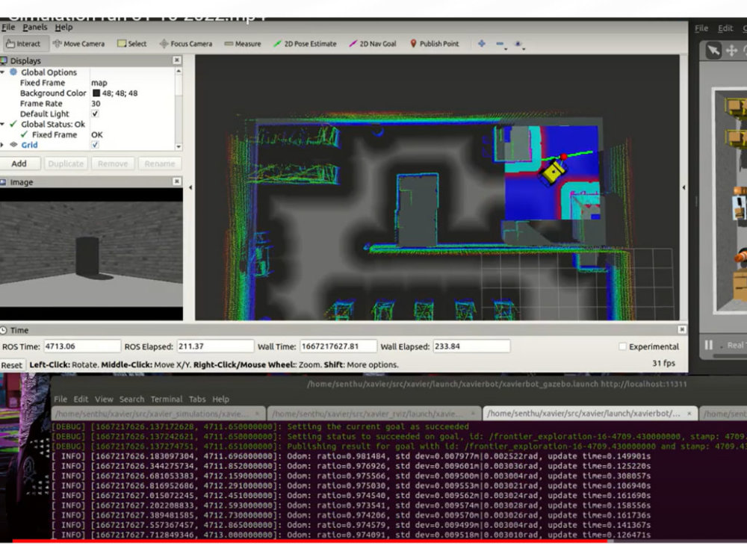
Task: Pick the Measure tool
Action: (243, 44)
